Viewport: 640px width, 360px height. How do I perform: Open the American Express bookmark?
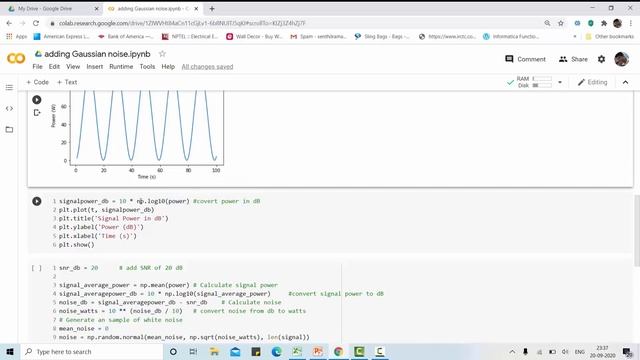coord(62,36)
